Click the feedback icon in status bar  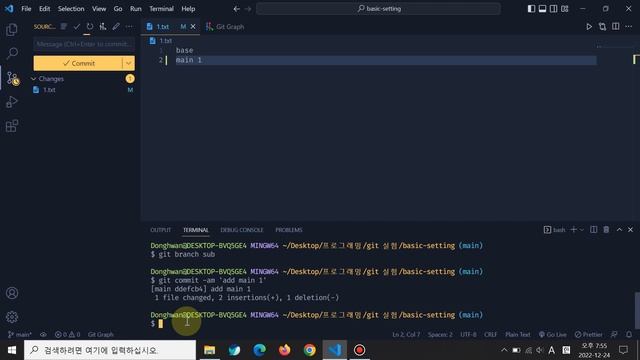point(614,334)
